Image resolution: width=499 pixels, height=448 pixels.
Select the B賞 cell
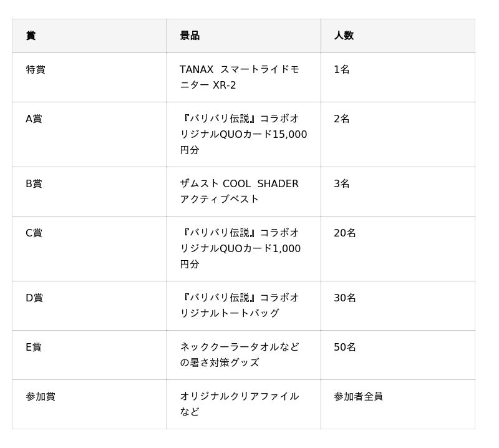[x=89, y=192]
